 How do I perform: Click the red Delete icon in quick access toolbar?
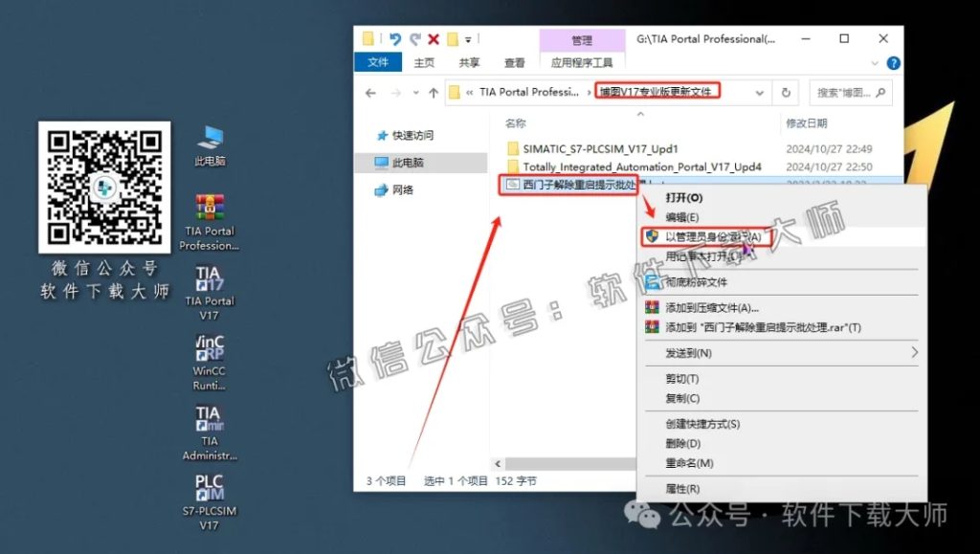click(x=433, y=39)
